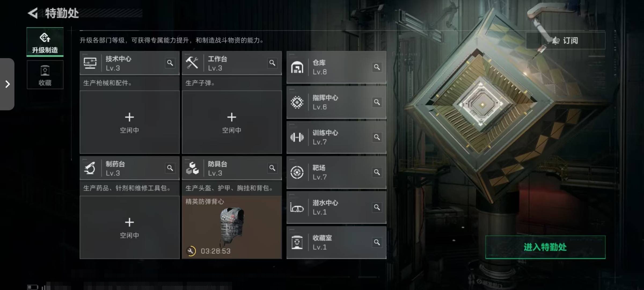644x290 pixels.
Task: Click the 指挥中心 diamond icon
Action: click(x=297, y=102)
